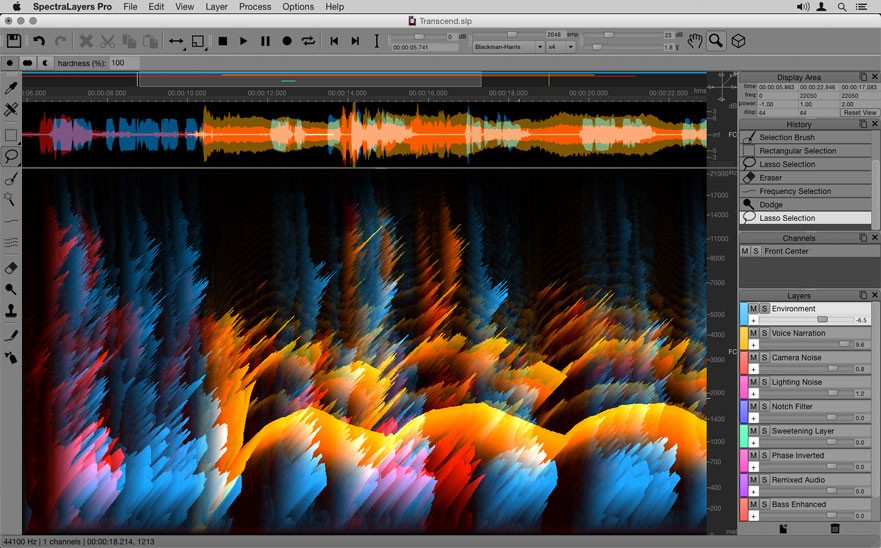Open the Layer menu
Viewport: 881px width, 548px height.
(x=216, y=7)
